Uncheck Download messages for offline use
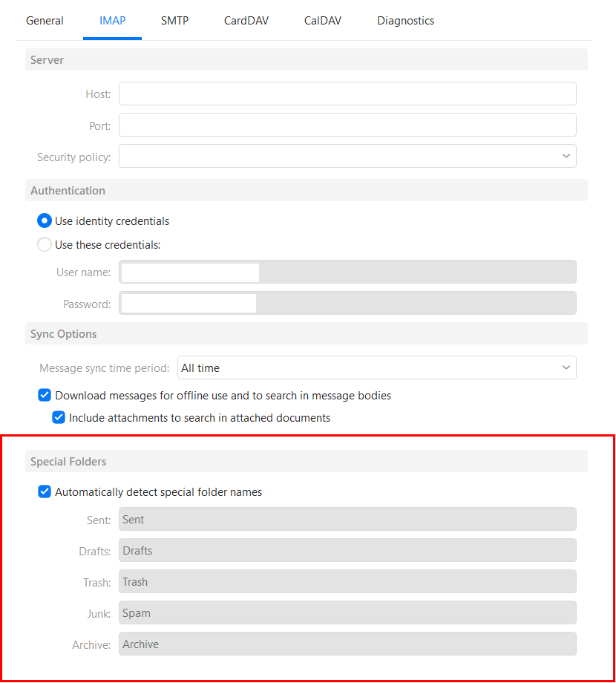616x683 pixels. 45,395
